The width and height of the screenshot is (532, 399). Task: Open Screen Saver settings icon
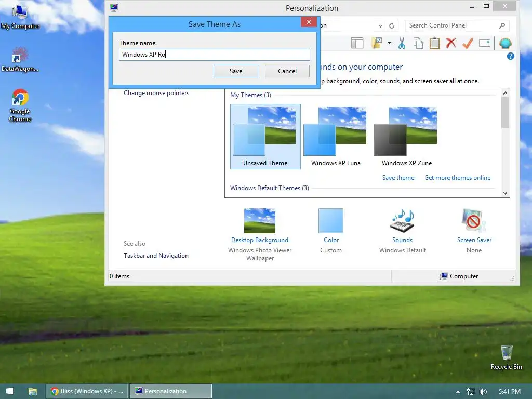474,221
